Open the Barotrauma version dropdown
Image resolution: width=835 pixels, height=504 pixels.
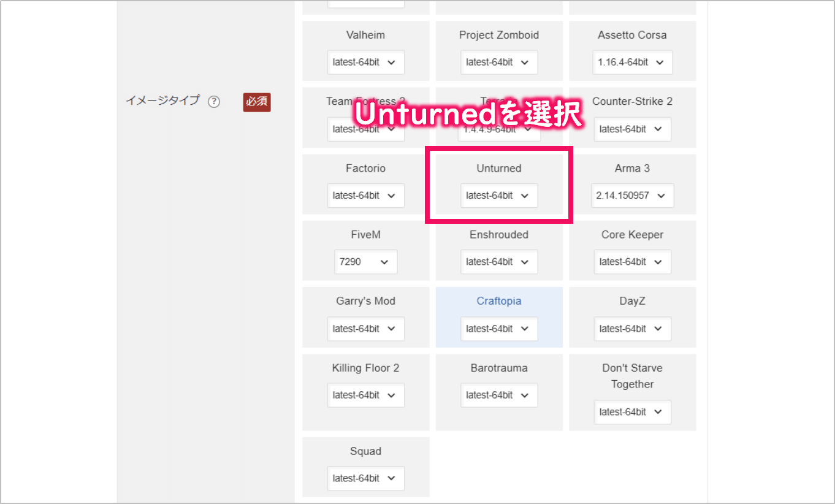coord(499,395)
